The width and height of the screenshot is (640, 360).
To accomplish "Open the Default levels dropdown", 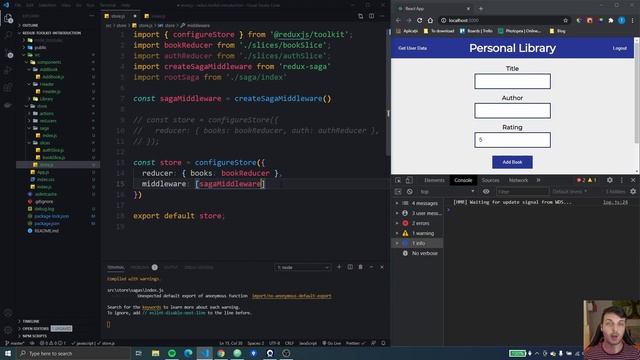I will click(569, 191).
